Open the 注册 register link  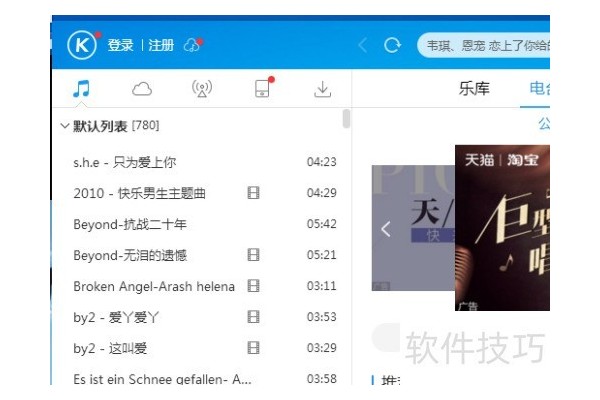161,45
